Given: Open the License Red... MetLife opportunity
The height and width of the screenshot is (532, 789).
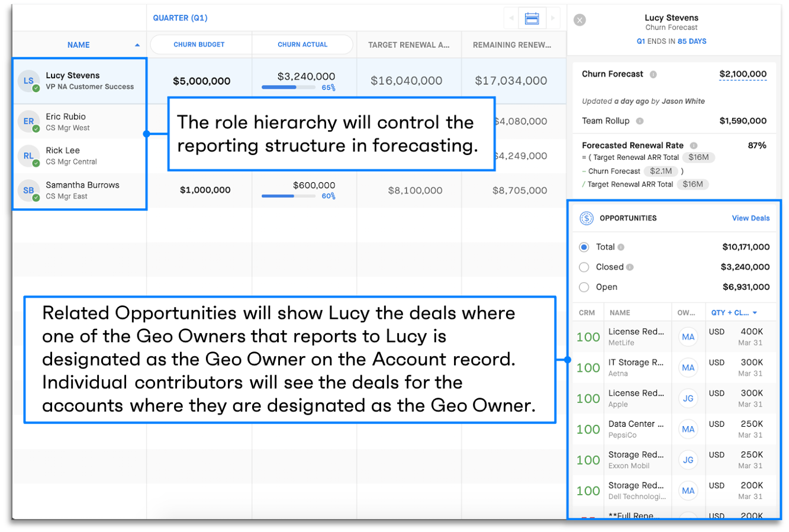Looking at the screenshot, I should [x=636, y=337].
